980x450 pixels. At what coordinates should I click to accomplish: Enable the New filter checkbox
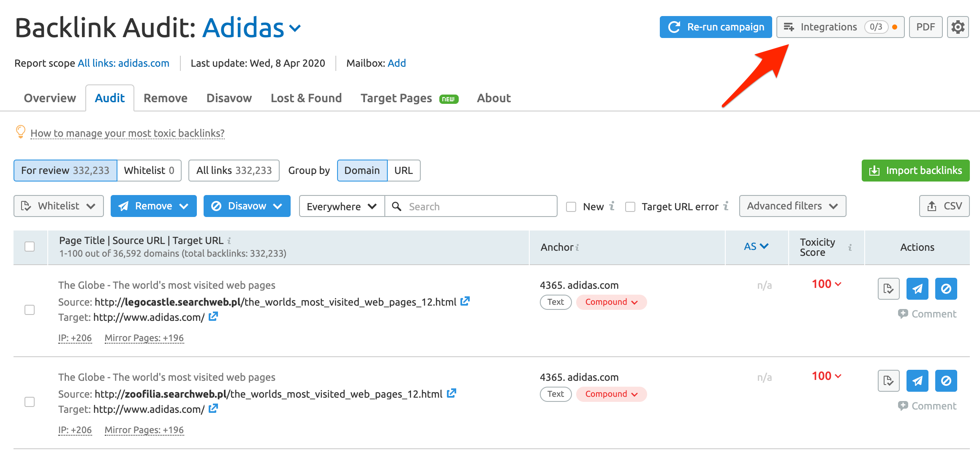pyautogui.click(x=571, y=207)
